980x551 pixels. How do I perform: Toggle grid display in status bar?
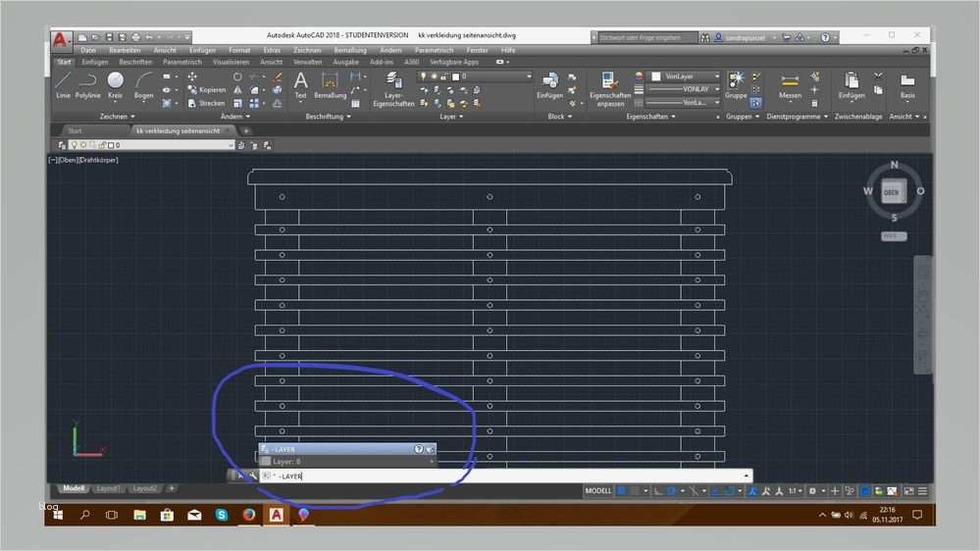(x=621, y=490)
